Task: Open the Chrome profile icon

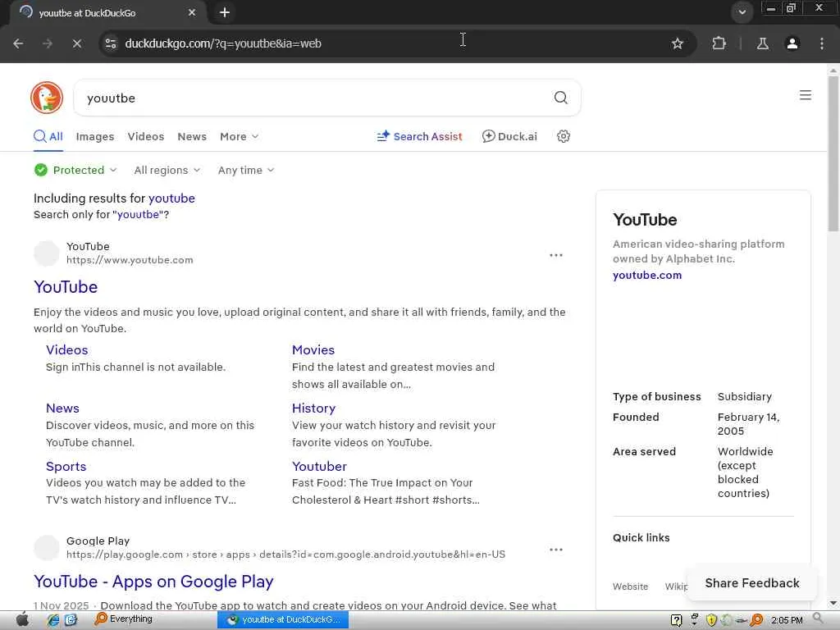Action: click(x=792, y=43)
